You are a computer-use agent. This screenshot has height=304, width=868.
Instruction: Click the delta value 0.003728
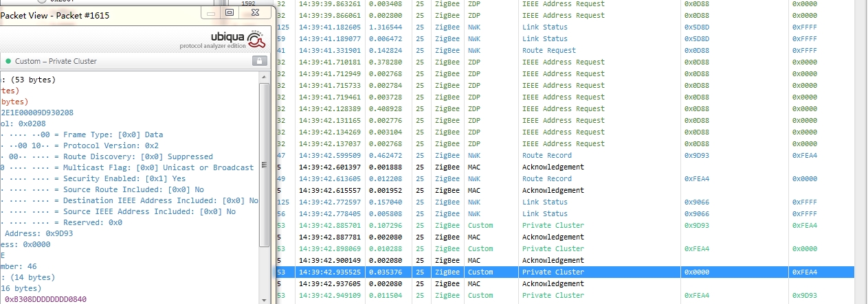[x=385, y=97]
